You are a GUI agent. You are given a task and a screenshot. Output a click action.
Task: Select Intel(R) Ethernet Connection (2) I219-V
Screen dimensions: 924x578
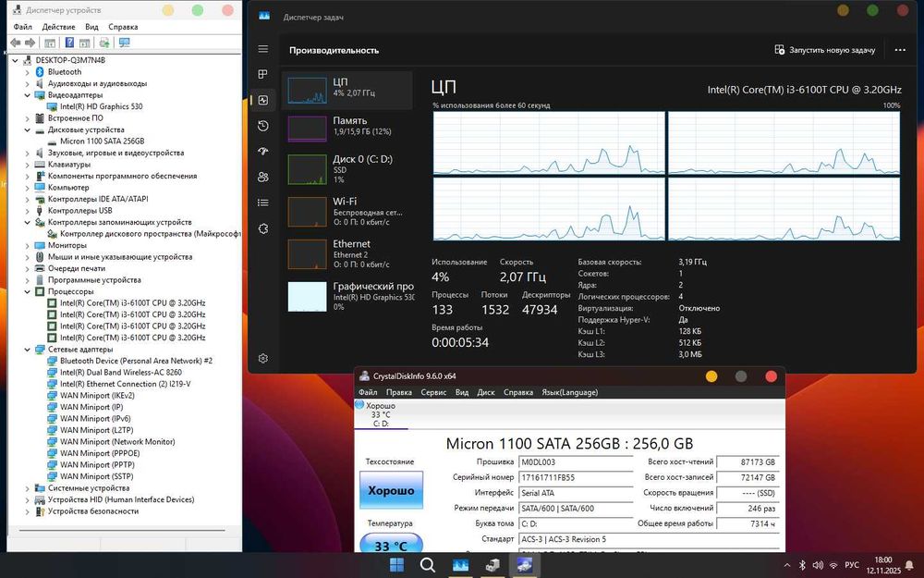[125, 384]
